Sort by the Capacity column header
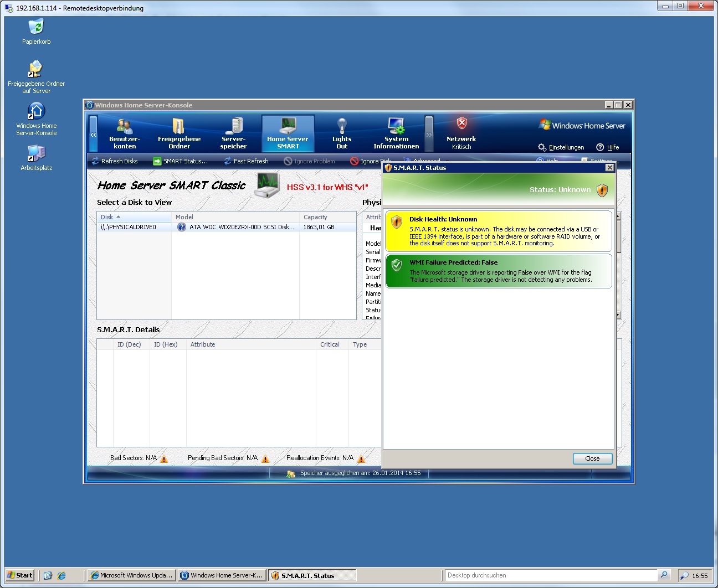Screen dimensions: 718x588 [327, 217]
